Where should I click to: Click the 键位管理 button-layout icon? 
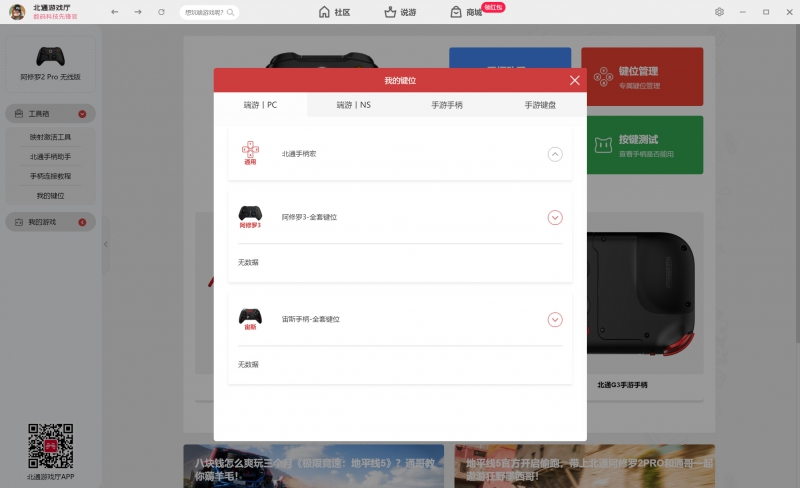(x=603, y=77)
